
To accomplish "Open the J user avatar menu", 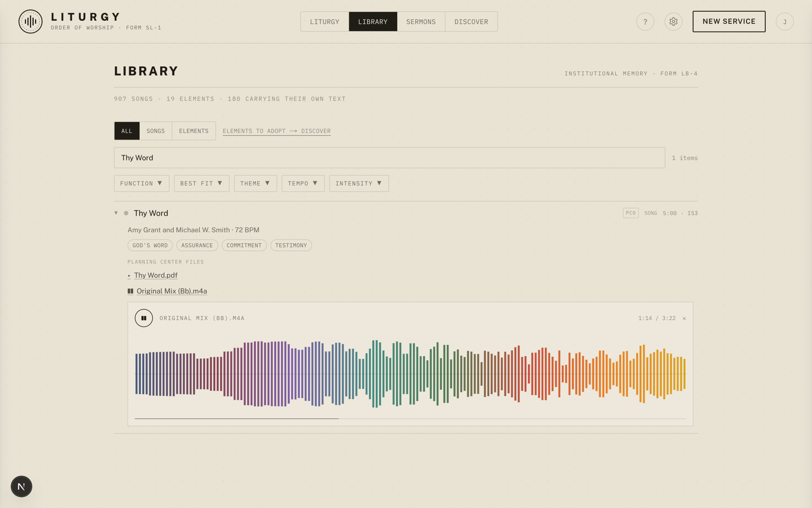I will point(784,22).
